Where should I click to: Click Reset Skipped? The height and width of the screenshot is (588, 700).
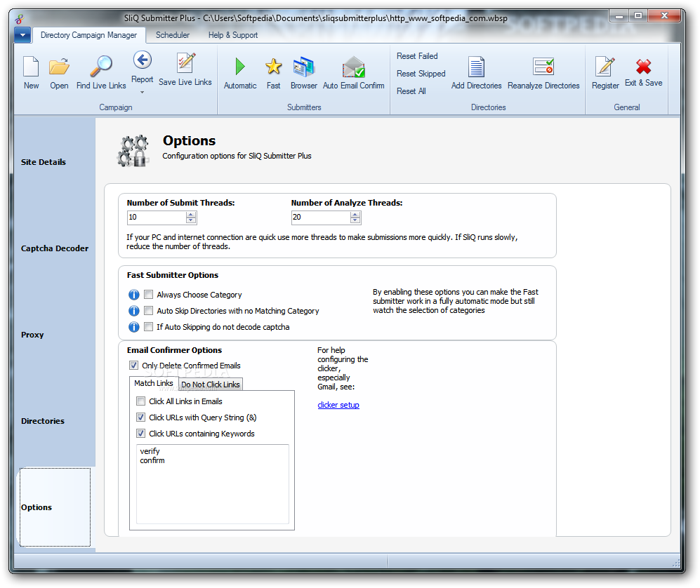coord(421,74)
